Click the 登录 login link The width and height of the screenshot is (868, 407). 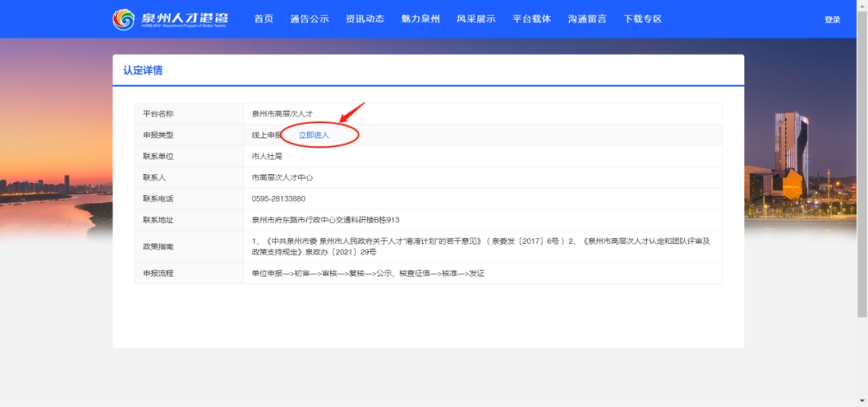pyautogui.click(x=832, y=20)
